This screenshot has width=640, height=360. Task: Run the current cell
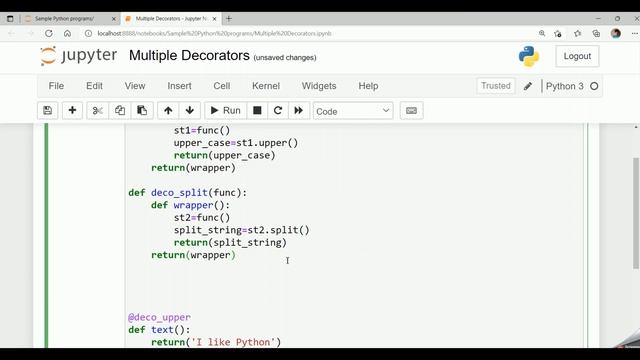tap(225, 111)
